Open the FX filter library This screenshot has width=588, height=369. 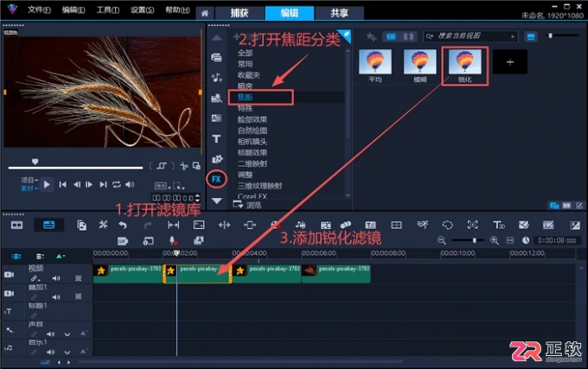tap(216, 179)
